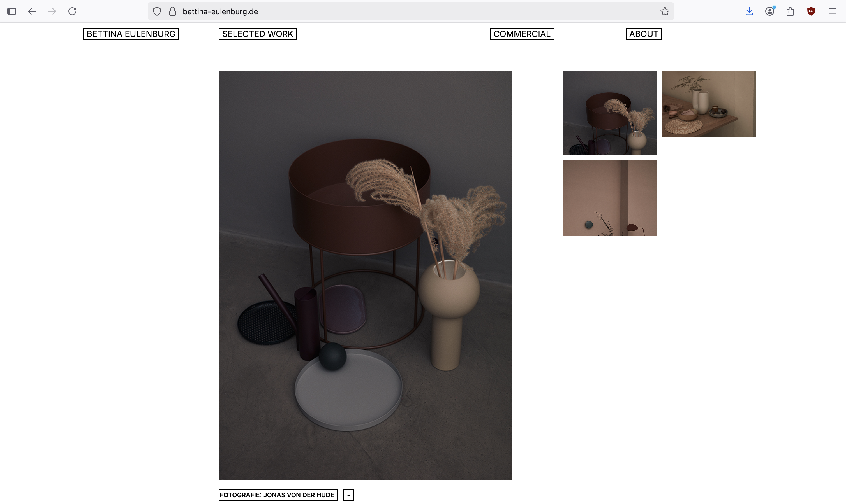View site security padlock info
846x504 pixels.
(x=173, y=11)
